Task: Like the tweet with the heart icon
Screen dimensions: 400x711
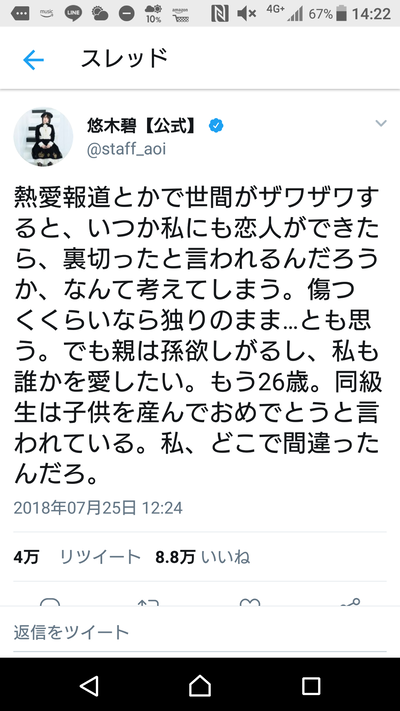Action: coord(250,602)
